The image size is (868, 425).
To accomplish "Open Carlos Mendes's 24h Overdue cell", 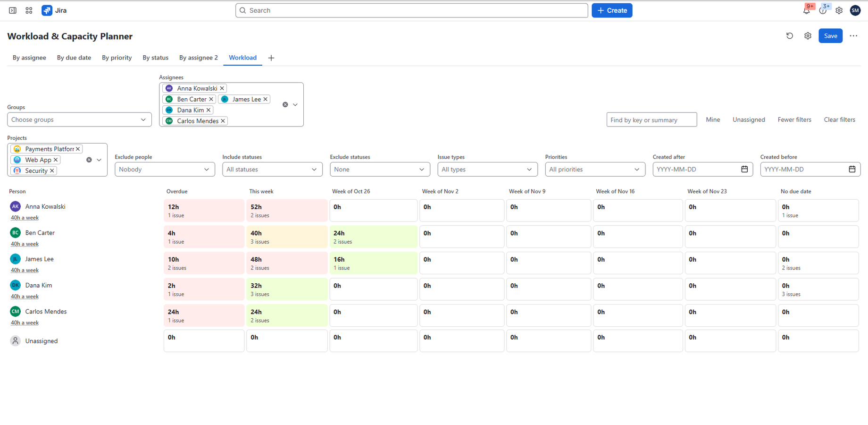I will click(204, 315).
